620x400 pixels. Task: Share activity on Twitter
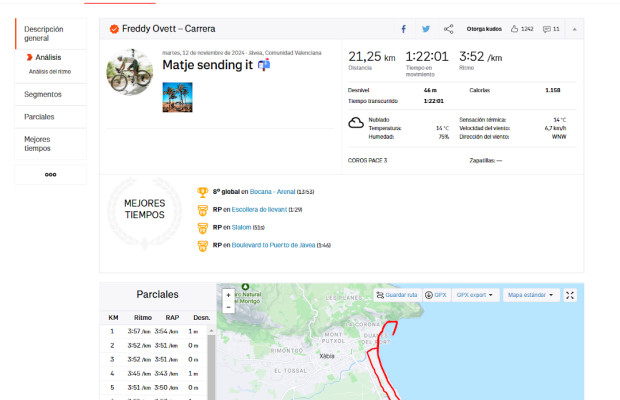coord(426,29)
